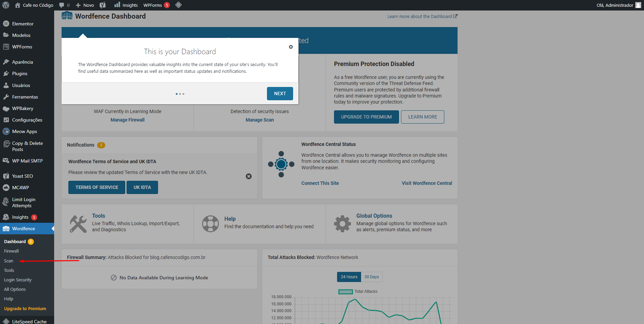Click the administrator avatar thumbnail

[x=638, y=5]
